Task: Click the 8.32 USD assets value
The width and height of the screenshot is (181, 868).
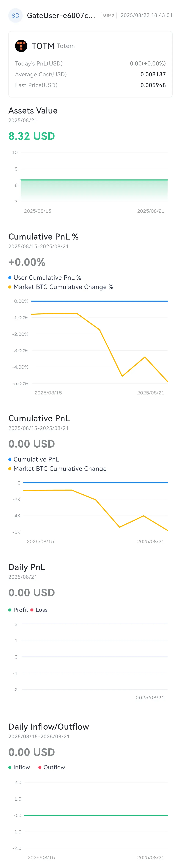Action: click(x=32, y=136)
